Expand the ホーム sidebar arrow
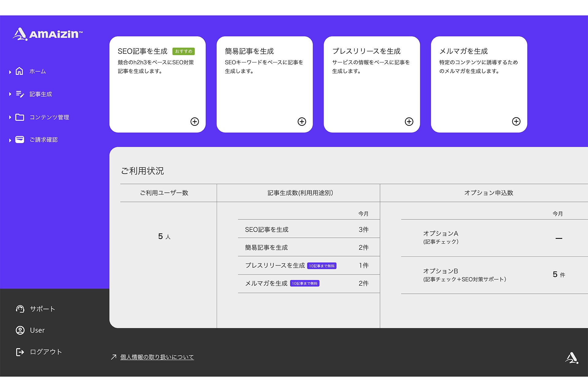 pos(10,72)
